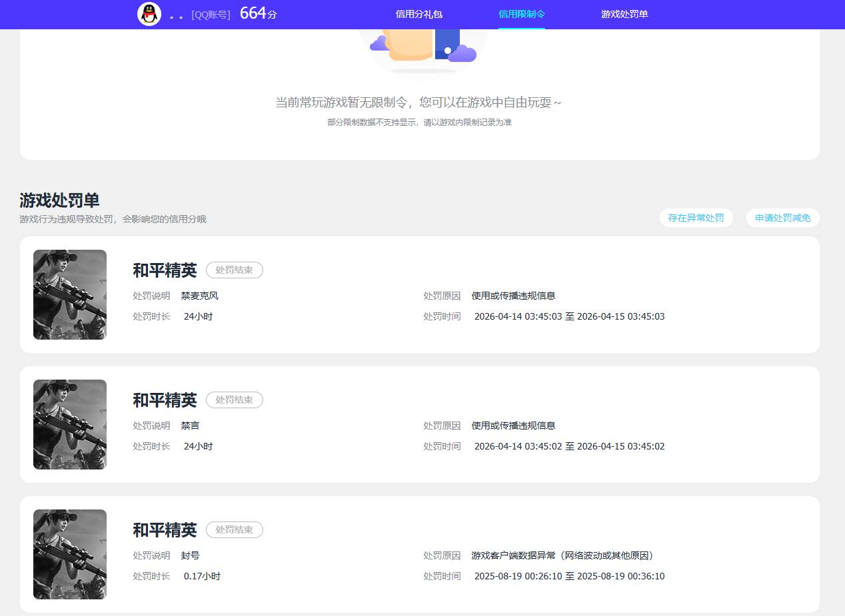Click the 部分限制数据不支持显示 note
Viewport: 845px width, 616px height.
[419, 123]
